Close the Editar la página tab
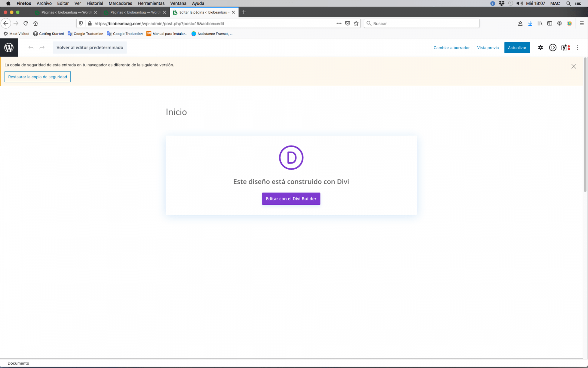The width and height of the screenshot is (588, 368). tap(233, 12)
